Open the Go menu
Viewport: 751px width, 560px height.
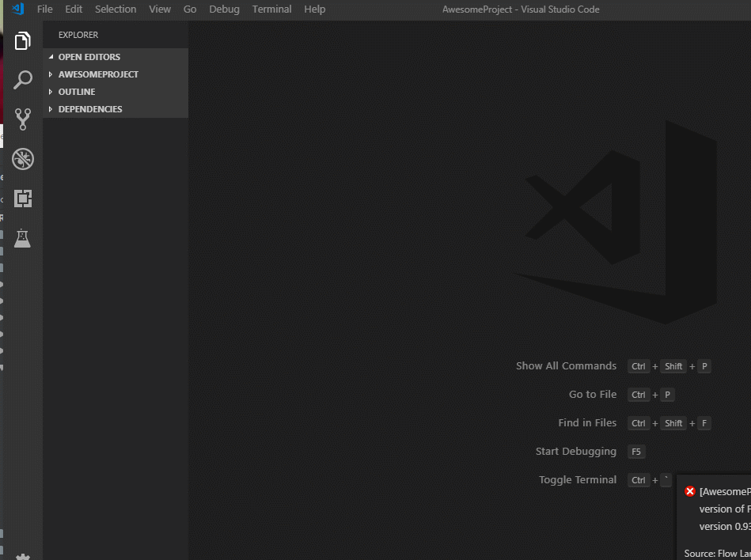click(190, 9)
